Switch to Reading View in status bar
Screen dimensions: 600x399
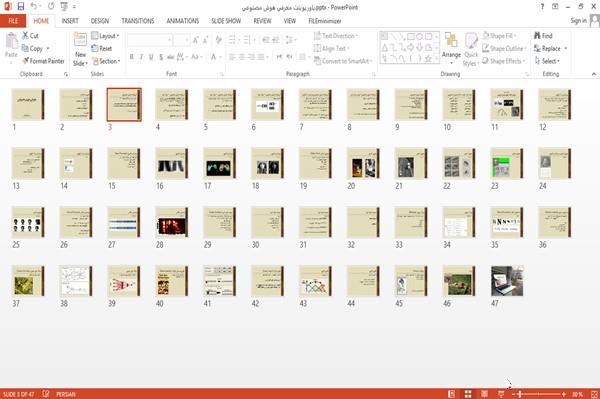(x=484, y=394)
